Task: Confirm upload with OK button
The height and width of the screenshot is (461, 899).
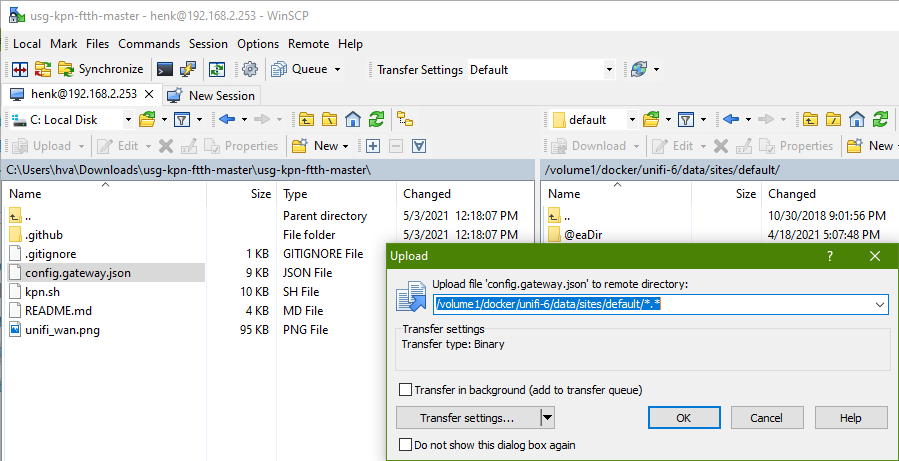Action: [683, 418]
